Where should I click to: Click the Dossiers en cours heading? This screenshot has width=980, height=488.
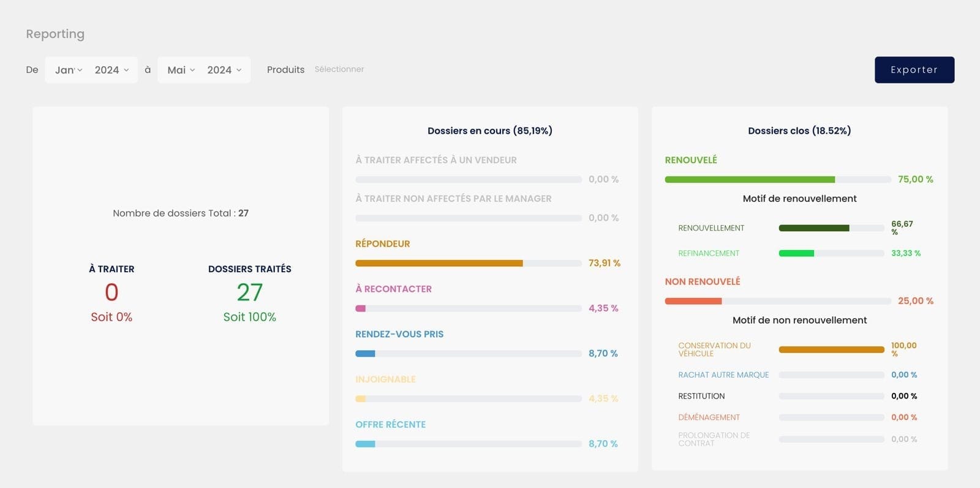coord(489,131)
